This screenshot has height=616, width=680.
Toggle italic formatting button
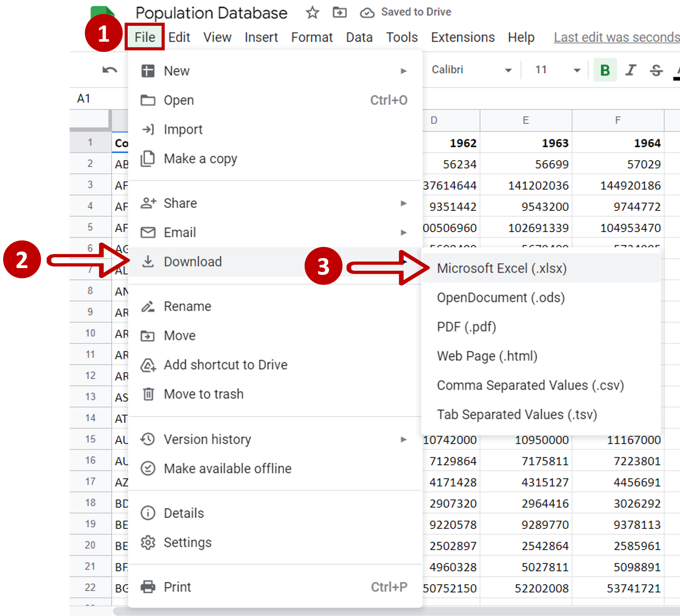630,70
